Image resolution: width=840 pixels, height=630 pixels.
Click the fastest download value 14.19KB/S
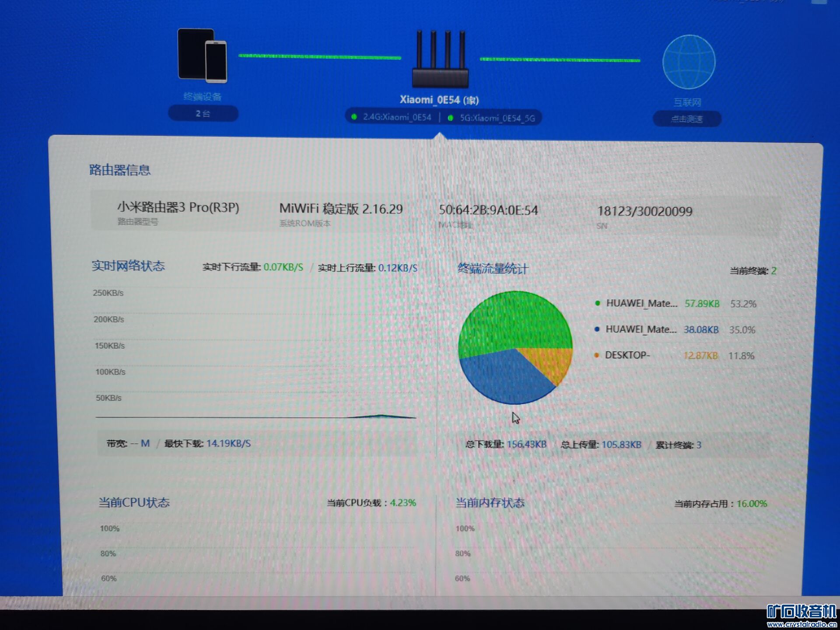click(x=228, y=443)
